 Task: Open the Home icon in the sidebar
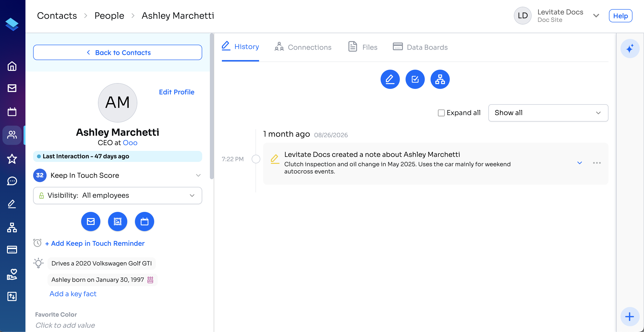click(12, 66)
